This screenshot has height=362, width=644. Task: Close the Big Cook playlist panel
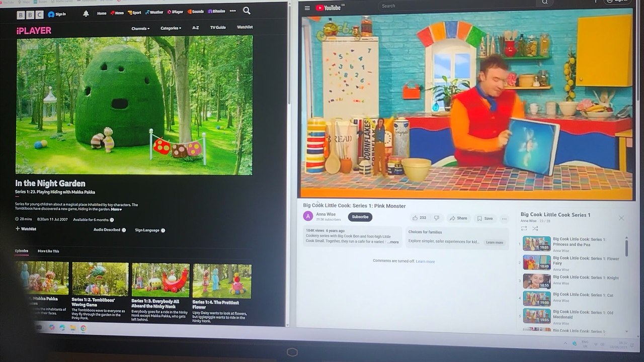tap(621, 218)
